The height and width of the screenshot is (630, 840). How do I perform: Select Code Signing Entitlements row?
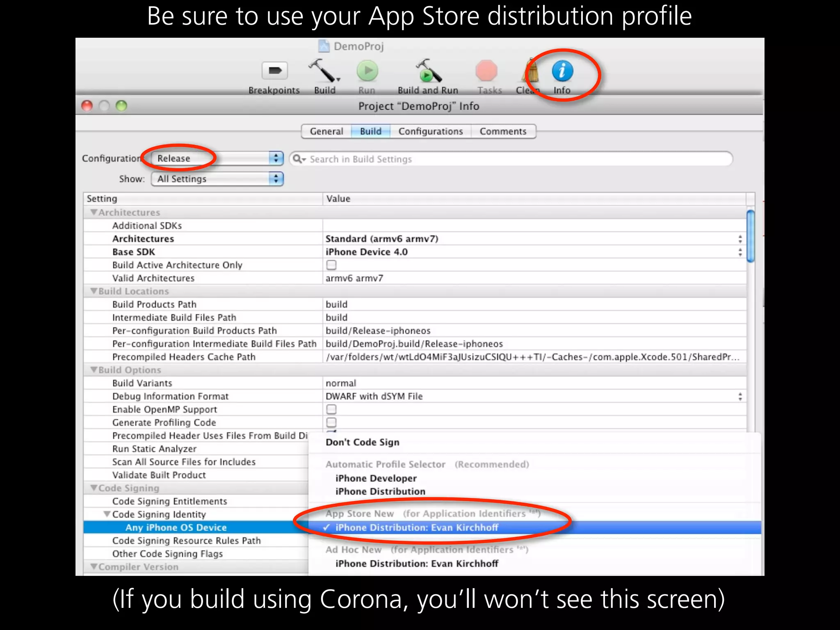tap(196, 501)
